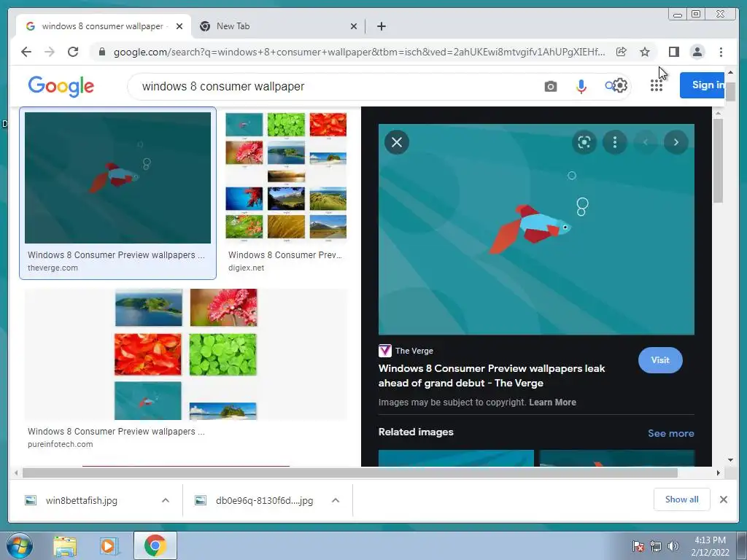Click the share page icon in address bar

pos(622,52)
